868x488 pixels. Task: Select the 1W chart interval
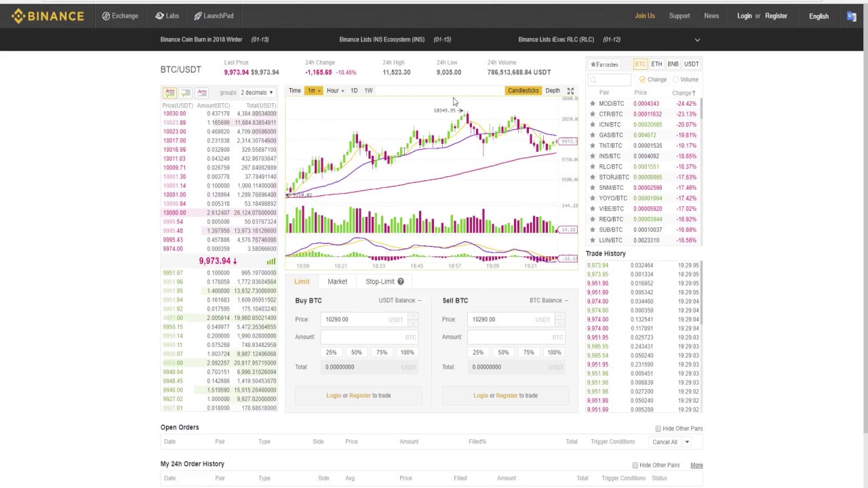pyautogui.click(x=369, y=91)
